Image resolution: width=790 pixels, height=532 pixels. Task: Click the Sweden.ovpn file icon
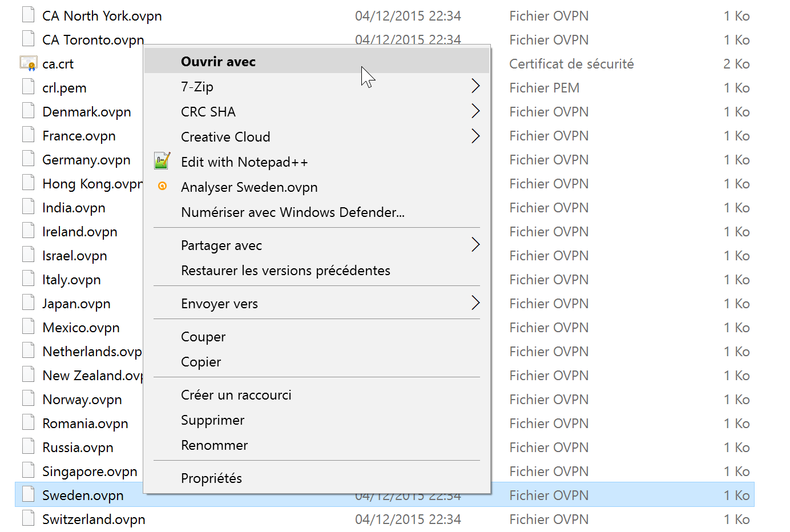coord(28,494)
